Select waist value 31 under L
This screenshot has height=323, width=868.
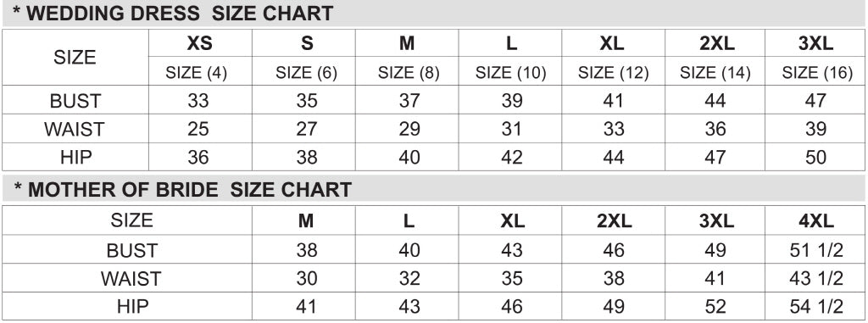[x=511, y=129]
